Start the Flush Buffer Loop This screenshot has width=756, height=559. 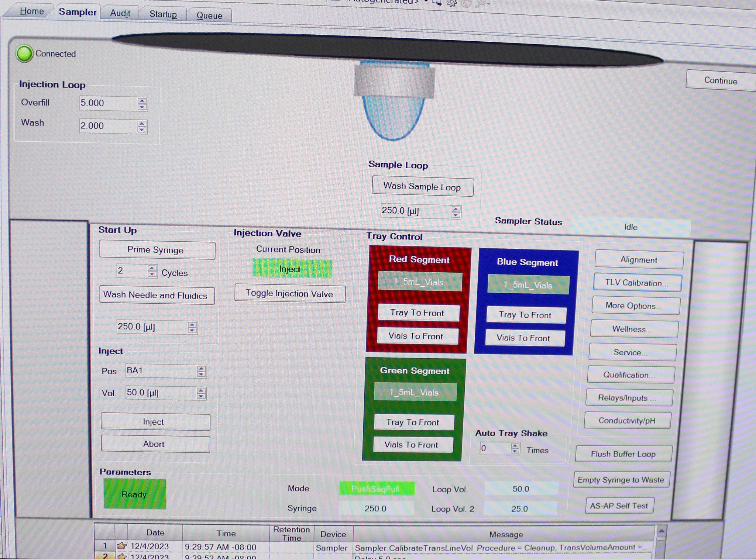click(623, 454)
